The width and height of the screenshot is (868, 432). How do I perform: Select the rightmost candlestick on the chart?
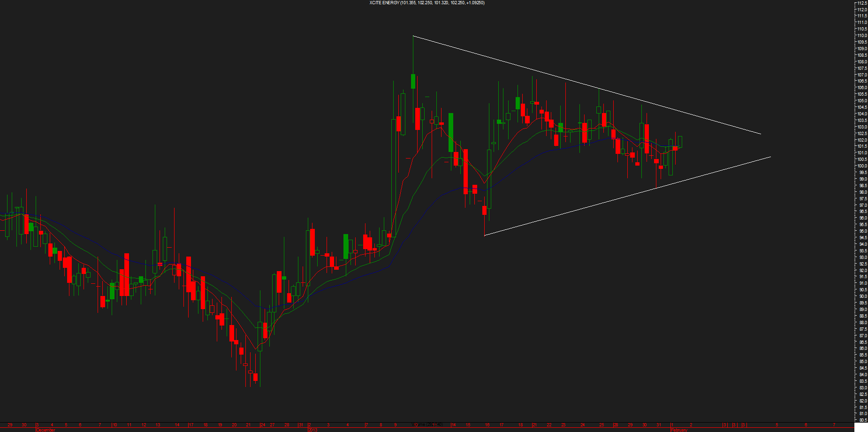(x=680, y=141)
